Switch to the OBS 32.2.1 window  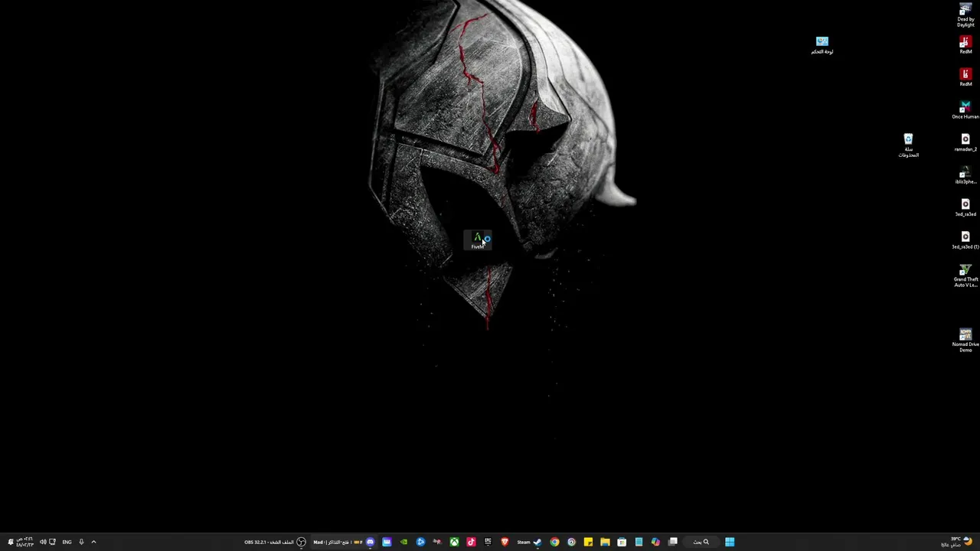[275, 542]
